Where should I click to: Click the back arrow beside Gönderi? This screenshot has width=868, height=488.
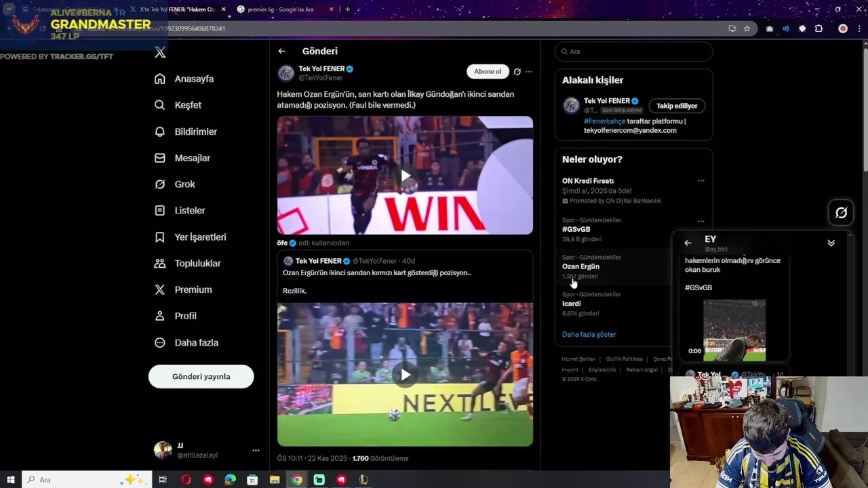tap(281, 51)
